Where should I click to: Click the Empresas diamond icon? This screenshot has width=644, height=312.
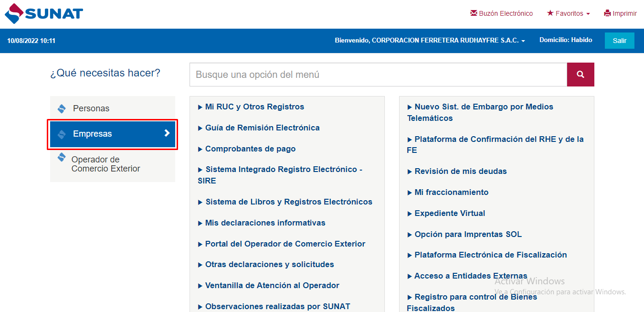click(x=62, y=134)
